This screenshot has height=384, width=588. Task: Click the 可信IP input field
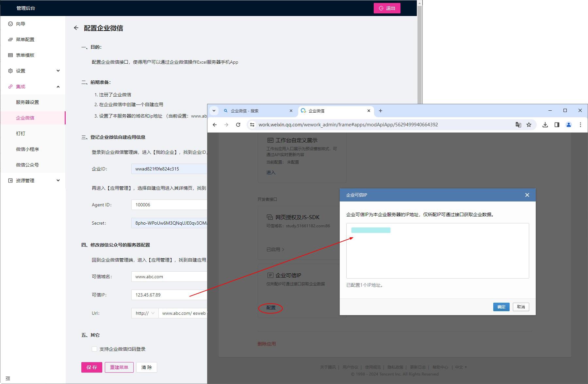169,295
